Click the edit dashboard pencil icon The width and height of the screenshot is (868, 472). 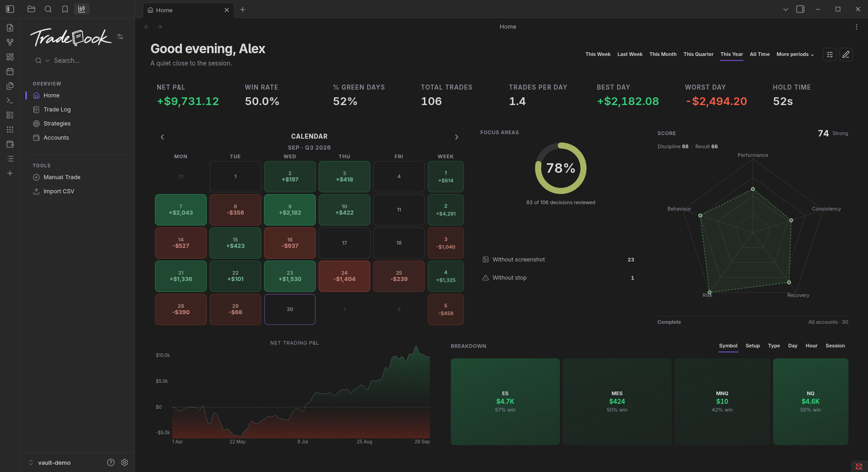pyautogui.click(x=846, y=55)
